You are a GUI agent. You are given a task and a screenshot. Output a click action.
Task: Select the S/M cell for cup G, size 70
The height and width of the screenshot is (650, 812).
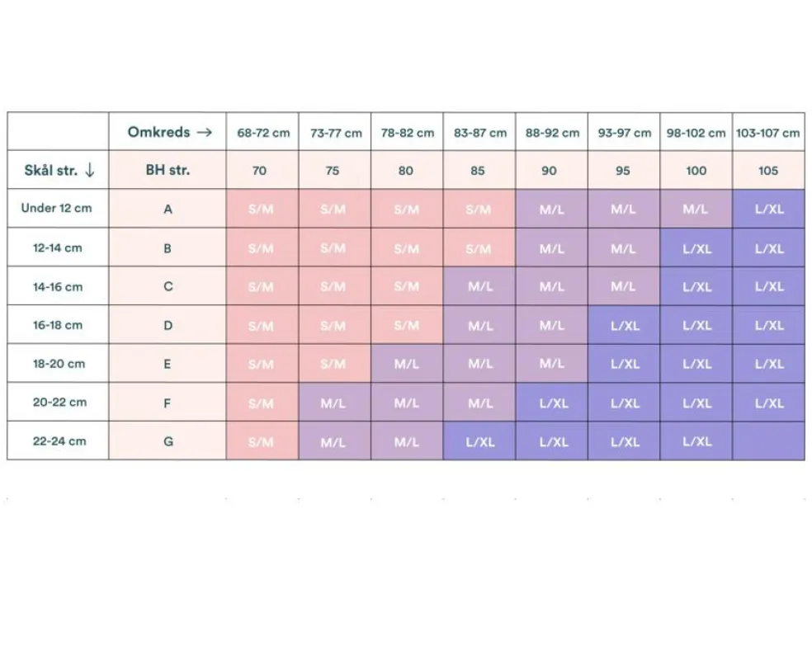pyautogui.click(x=261, y=441)
